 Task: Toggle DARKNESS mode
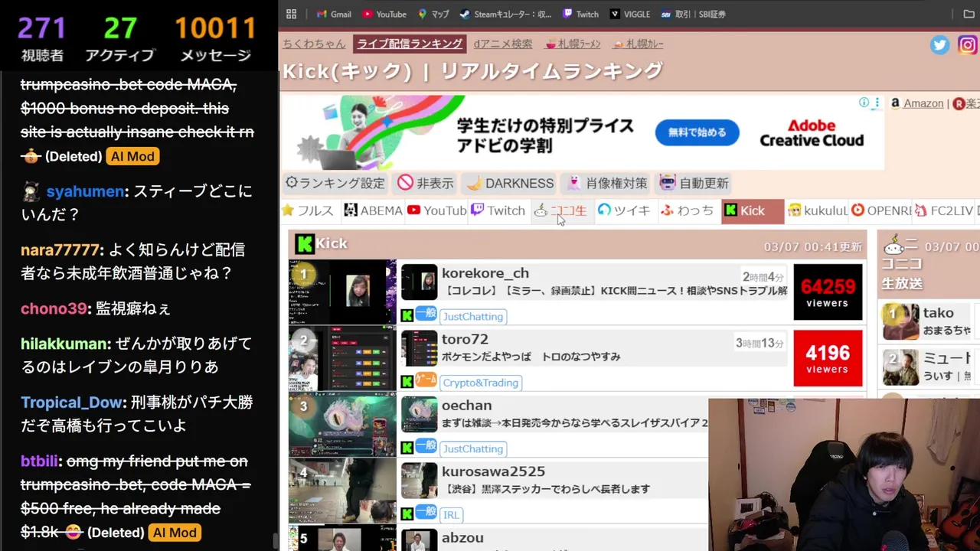[510, 183]
